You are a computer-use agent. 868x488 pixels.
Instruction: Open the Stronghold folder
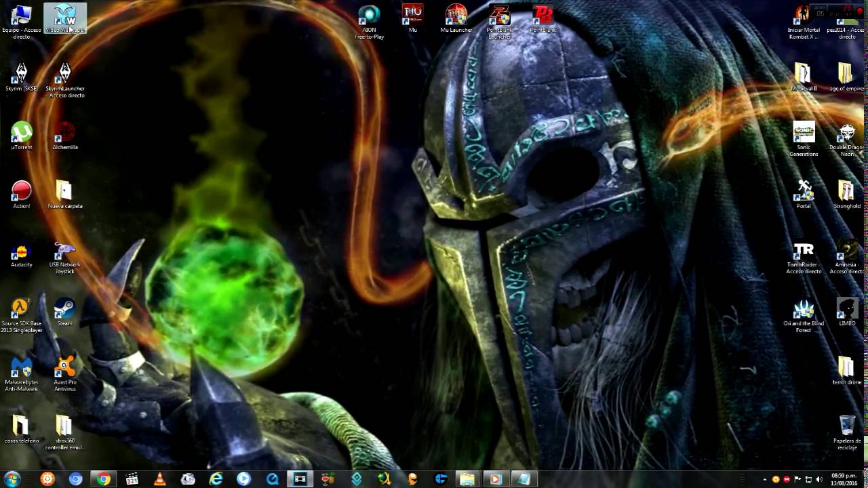(x=847, y=195)
